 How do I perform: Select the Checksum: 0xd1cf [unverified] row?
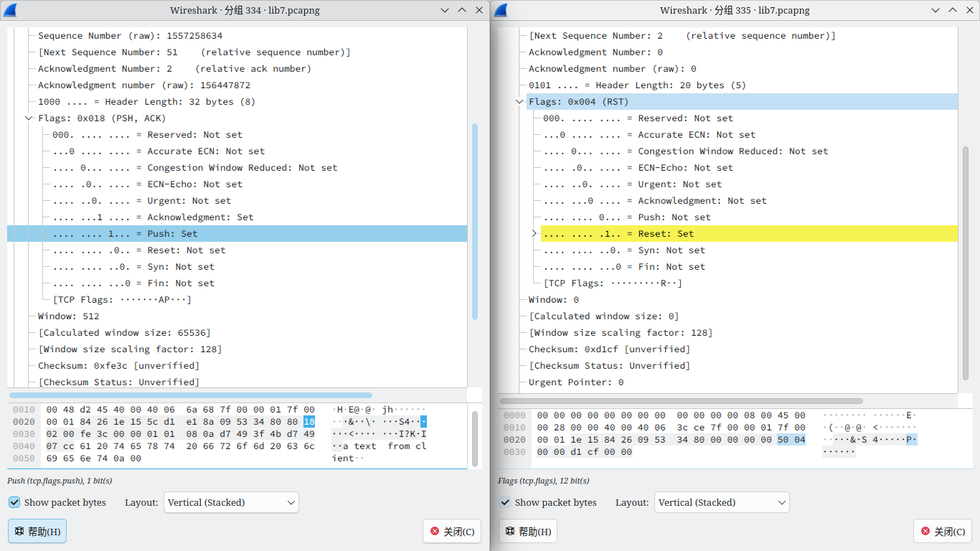[x=608, y=349]
